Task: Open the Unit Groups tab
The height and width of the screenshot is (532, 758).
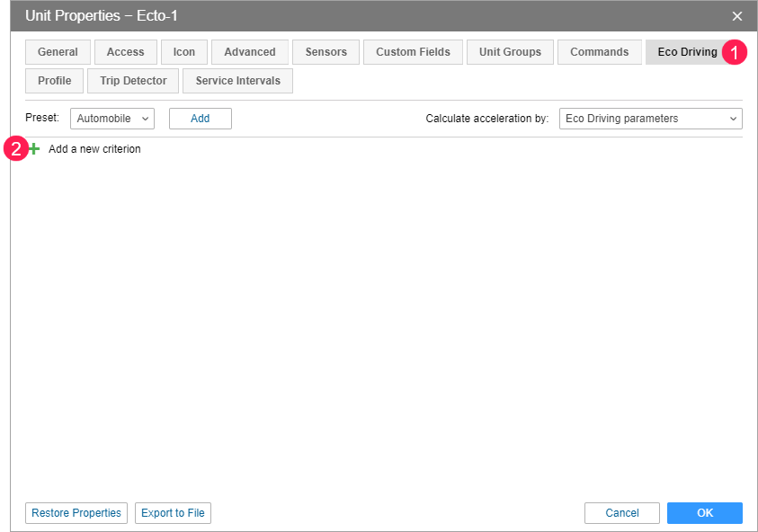Action: tap(510, 52)
